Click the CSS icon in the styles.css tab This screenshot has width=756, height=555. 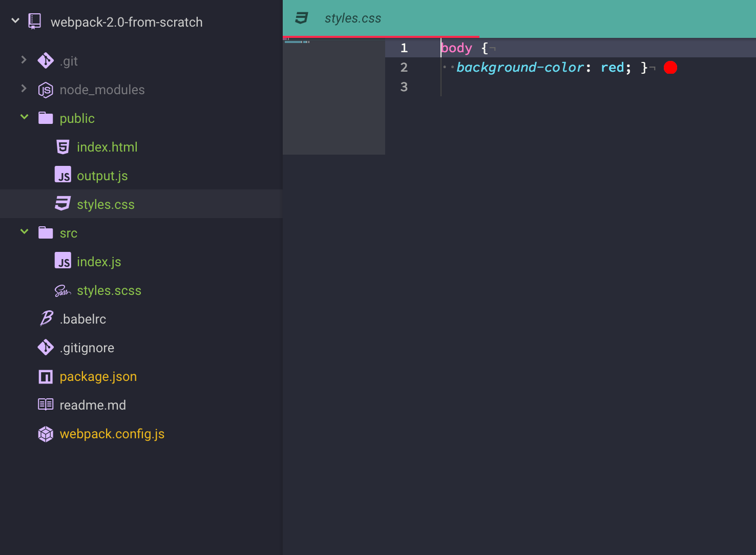point(301,18)
